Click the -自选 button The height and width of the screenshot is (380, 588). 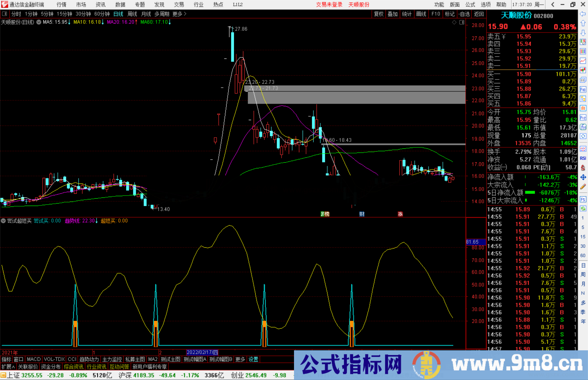point(464,14)
